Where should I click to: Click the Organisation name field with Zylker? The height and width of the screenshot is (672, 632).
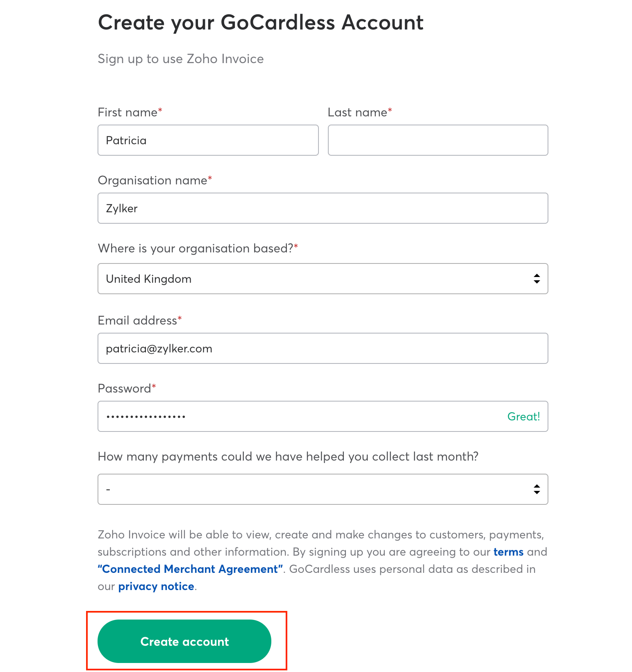[x=323, y=208]
